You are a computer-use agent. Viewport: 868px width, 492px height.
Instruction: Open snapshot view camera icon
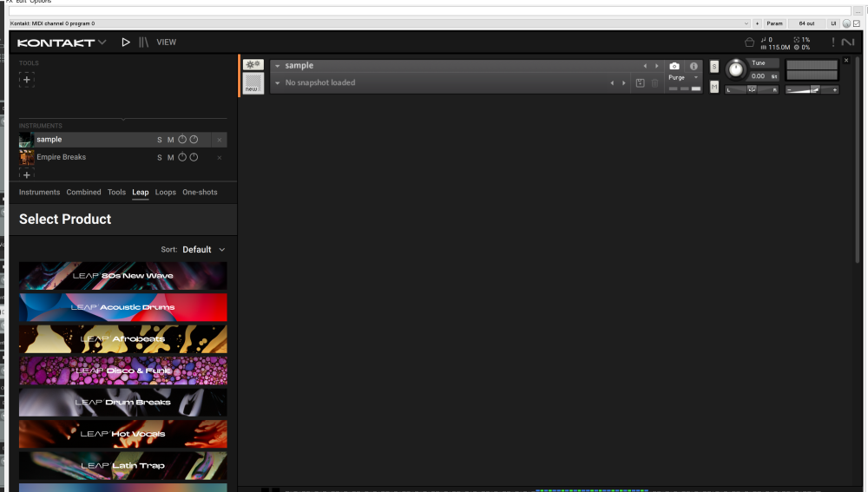click(x=674, y=66)
